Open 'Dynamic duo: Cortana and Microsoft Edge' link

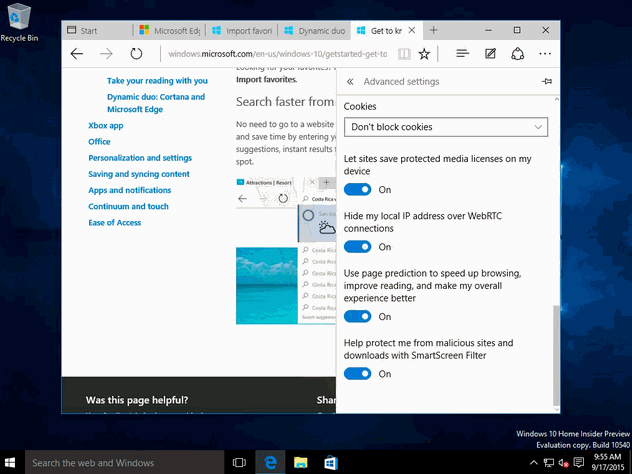(156, 103)
